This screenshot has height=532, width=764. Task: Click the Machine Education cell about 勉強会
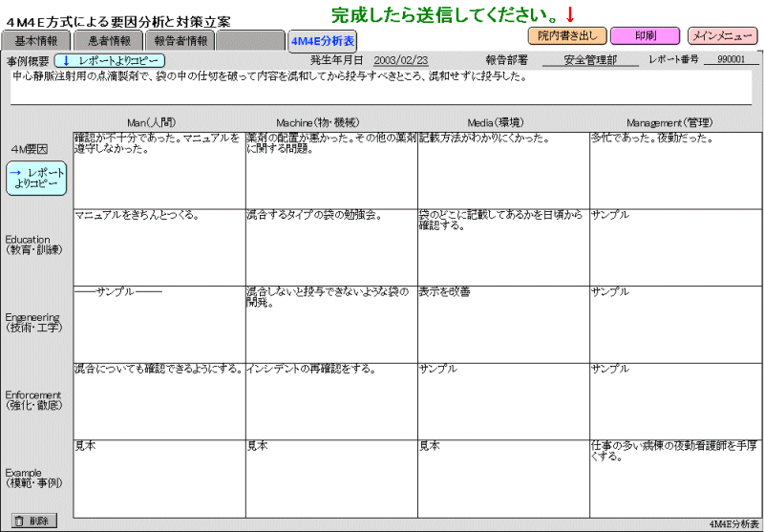pos(330,246)
